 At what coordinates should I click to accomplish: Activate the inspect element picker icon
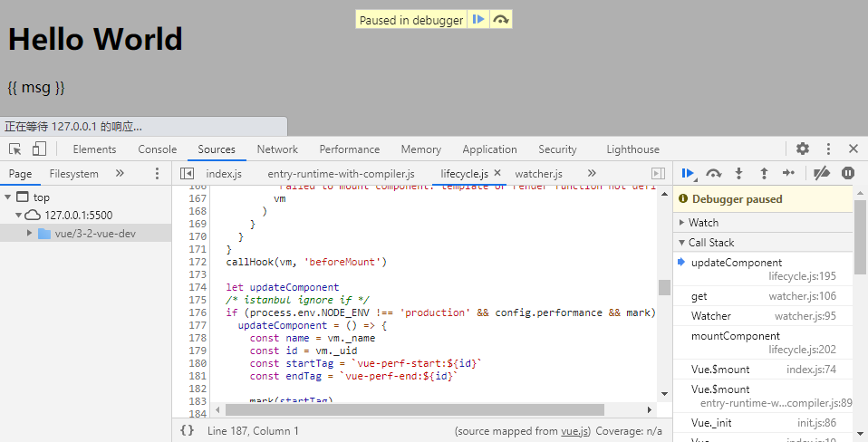point(14,149)
